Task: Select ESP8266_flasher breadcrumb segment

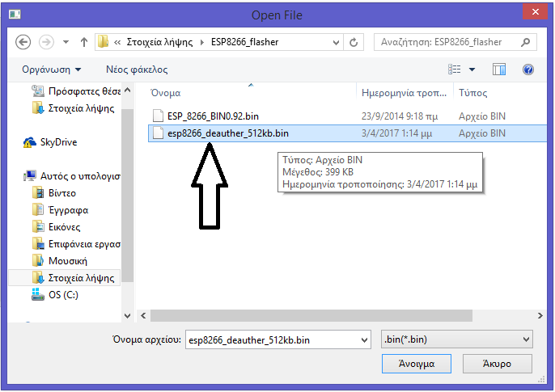Action: 244,42
